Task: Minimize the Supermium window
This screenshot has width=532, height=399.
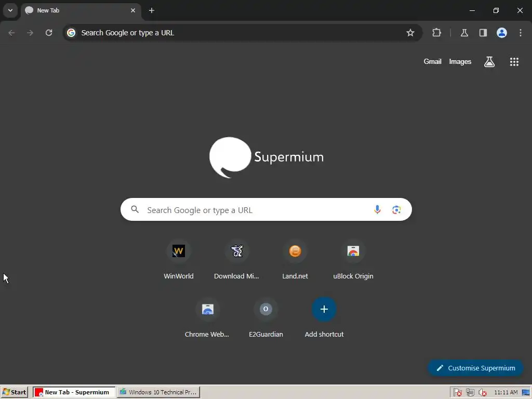Action: click(x=472, y=10)
